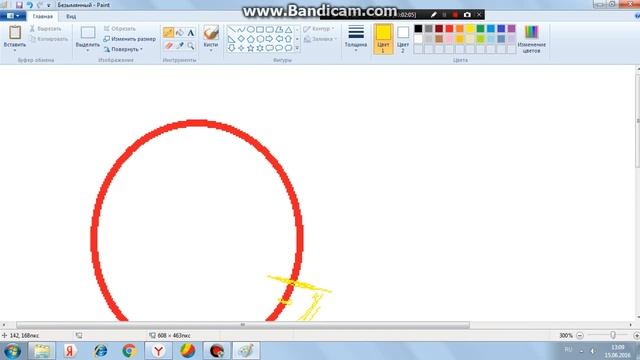Open the Customize Quick Access Toolbar arrow

(x=49, y=5)
